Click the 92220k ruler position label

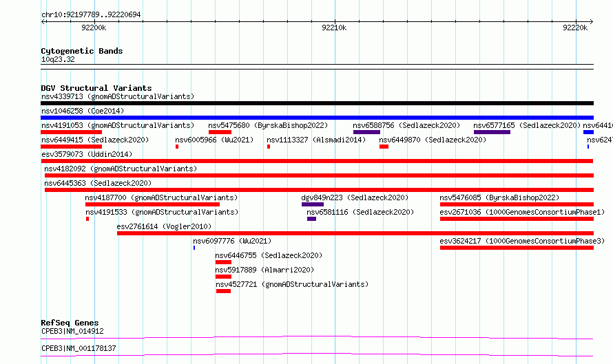[x=574, y=28]
